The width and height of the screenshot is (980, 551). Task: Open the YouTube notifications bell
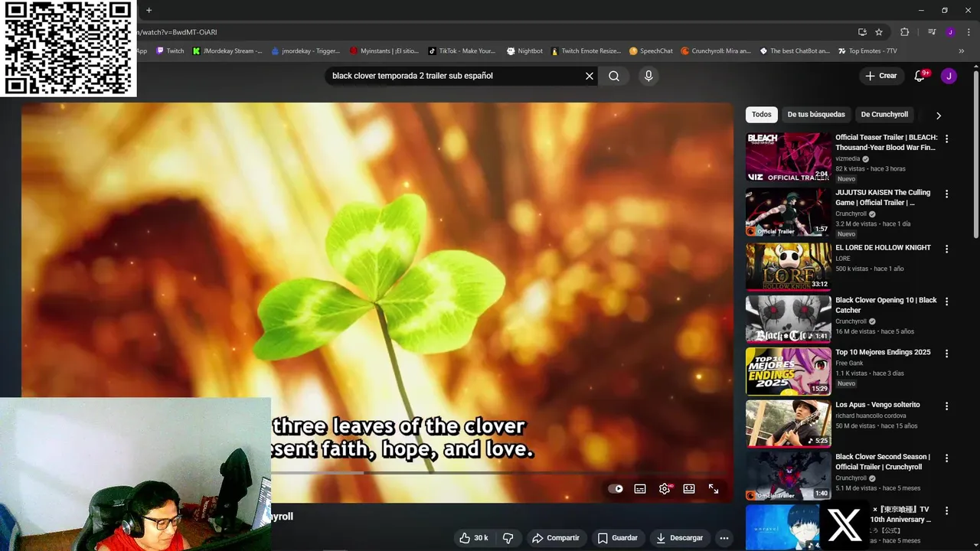click(x=920, y=76)
